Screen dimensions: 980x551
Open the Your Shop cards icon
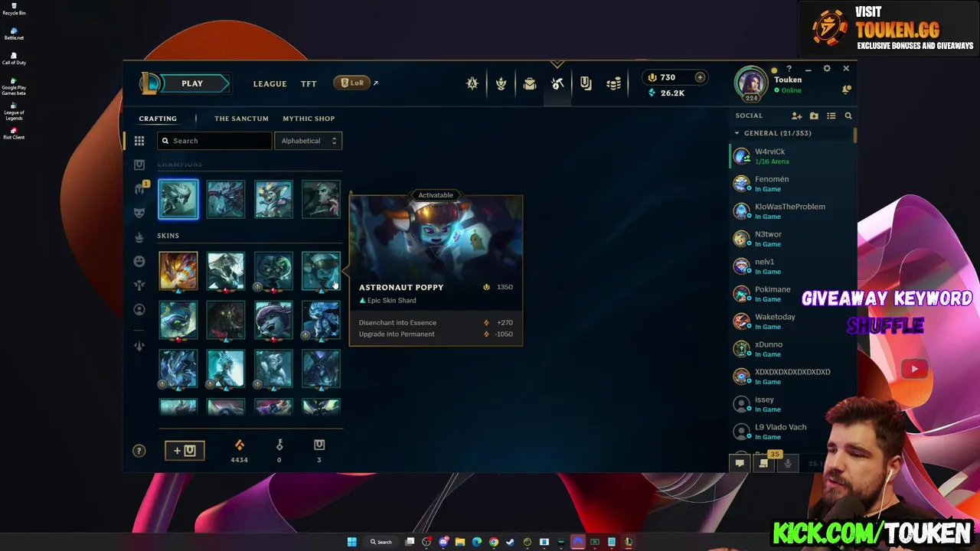click(x=586, y=83)
